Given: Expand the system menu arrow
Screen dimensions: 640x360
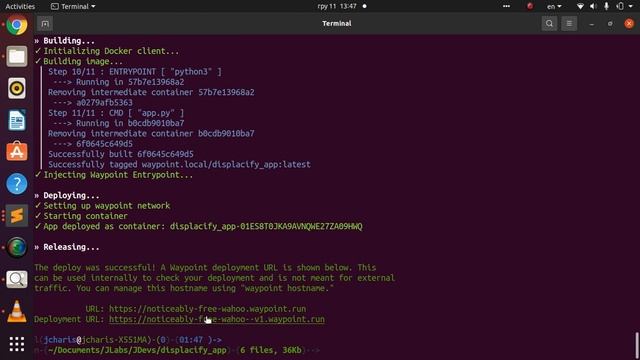Looking at the screenshot, I should click(x=631, y=6).
